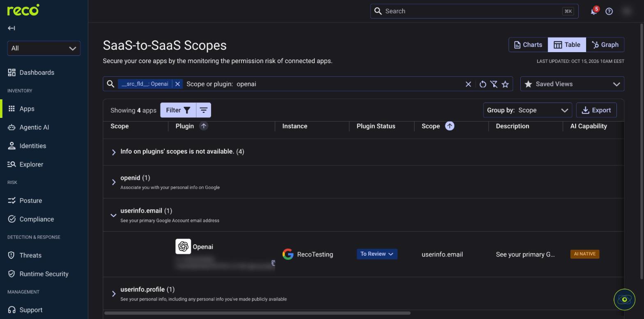Viewport: 644px width, 319px height.
Task: Remove the Openai source filter chip
Action: click(177, 84)
